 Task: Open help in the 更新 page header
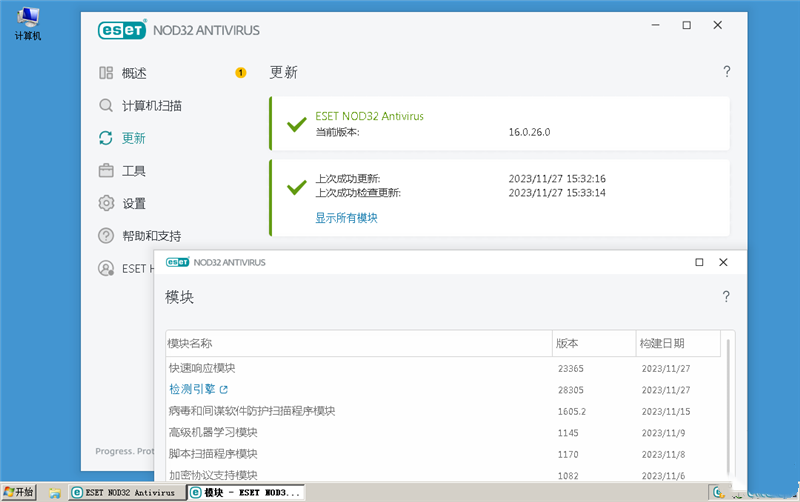pyautogui.click(x=727, y=71)
